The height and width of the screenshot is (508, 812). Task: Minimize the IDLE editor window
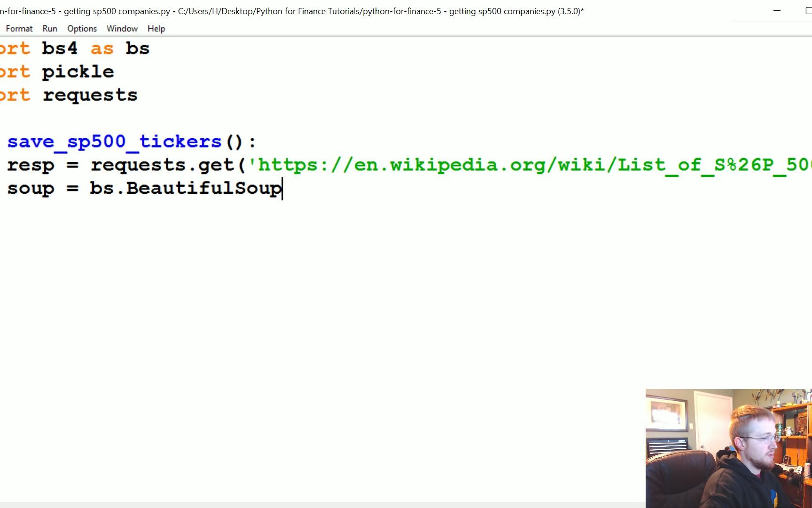[x=777, y=11]
